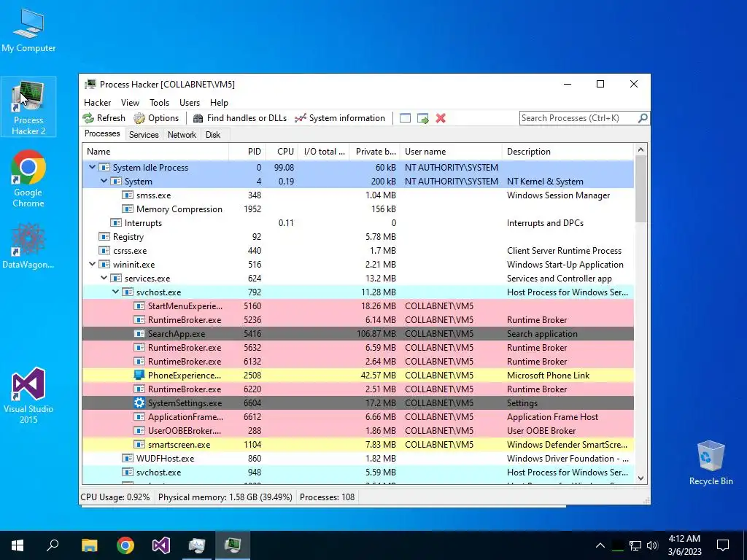This screenshot has width=747, height=560.
Task: Open the Tools menu
Action: [x=159, y=102]
